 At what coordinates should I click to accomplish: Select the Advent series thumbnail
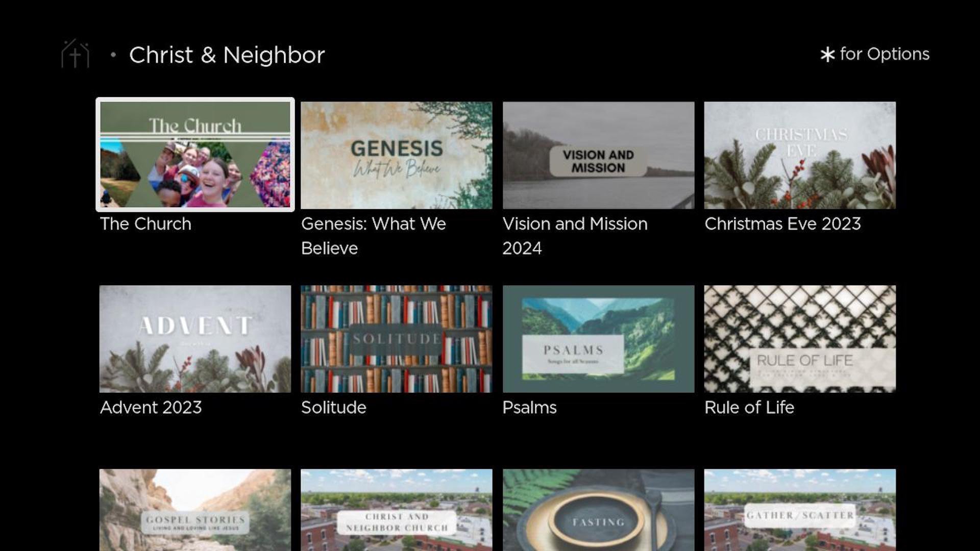click(x=195, y=339)
